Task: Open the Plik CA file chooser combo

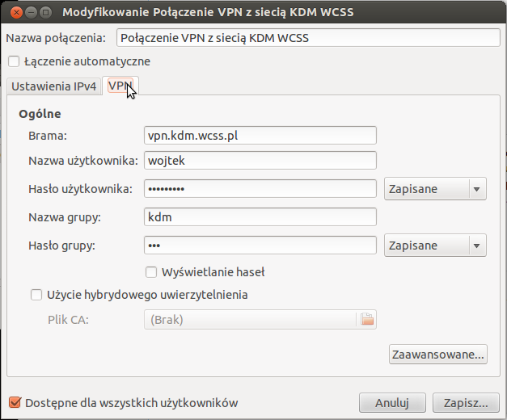Action: click(251, 320)
